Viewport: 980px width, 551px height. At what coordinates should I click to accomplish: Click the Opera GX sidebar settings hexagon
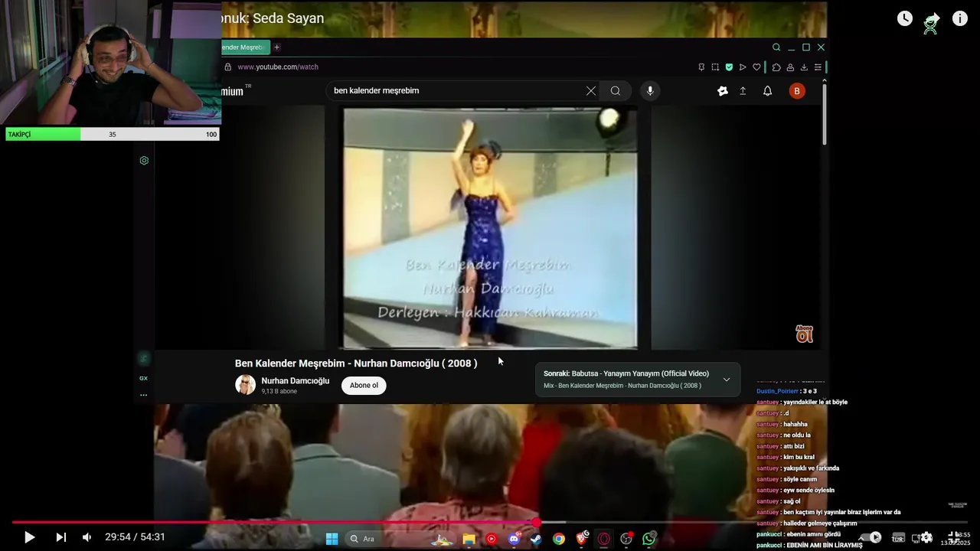pyautogui.click(x=144, y=161)
